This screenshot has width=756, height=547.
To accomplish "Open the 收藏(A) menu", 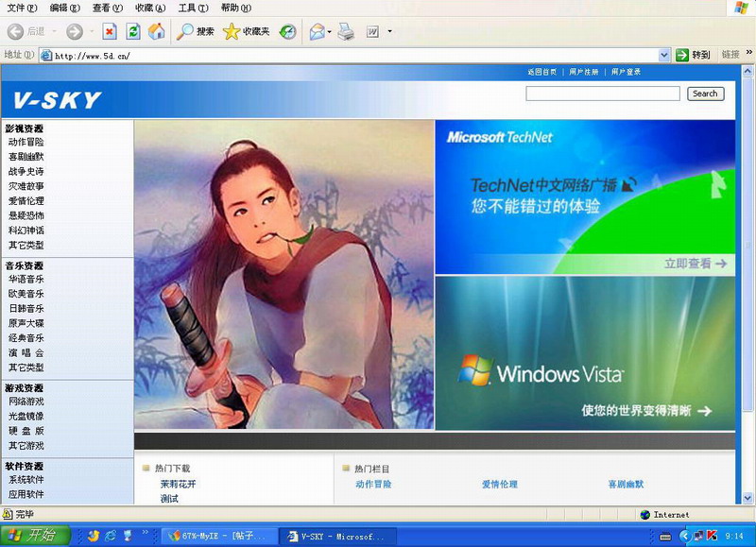I will [x=150, y=8].
